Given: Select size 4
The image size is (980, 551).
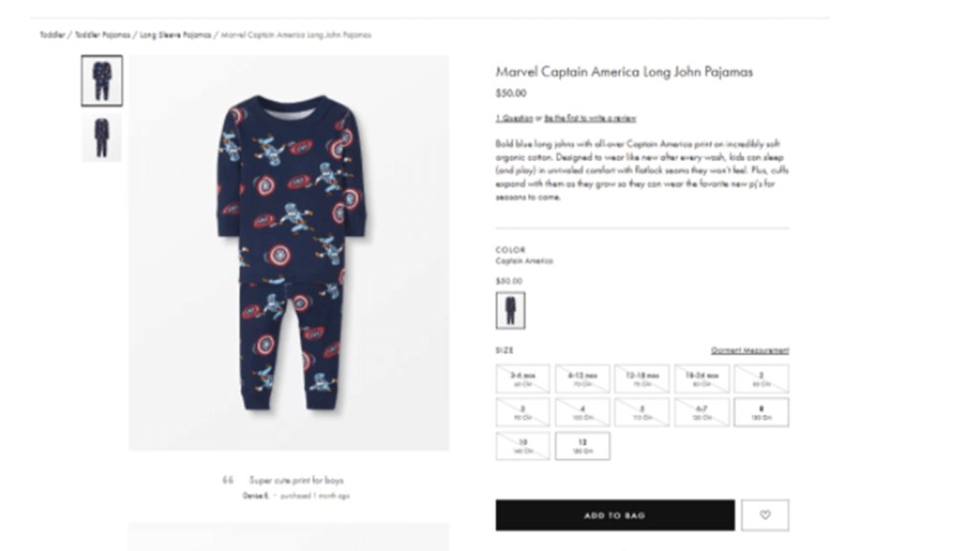Looking at the screenshot, I should [583, 412].
